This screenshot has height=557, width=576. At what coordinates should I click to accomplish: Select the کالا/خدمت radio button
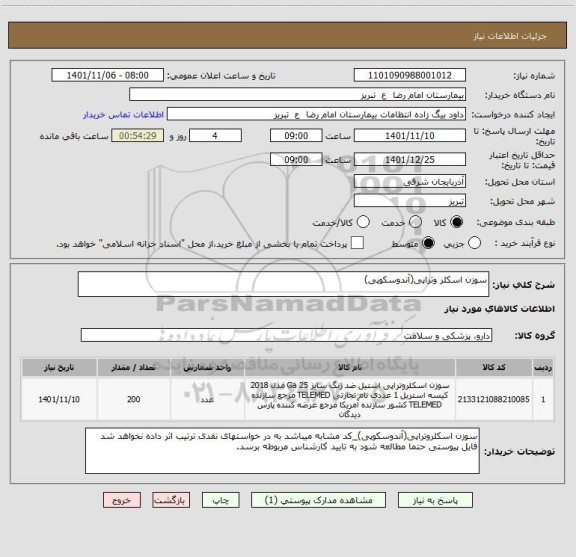(x=363, y=222)
